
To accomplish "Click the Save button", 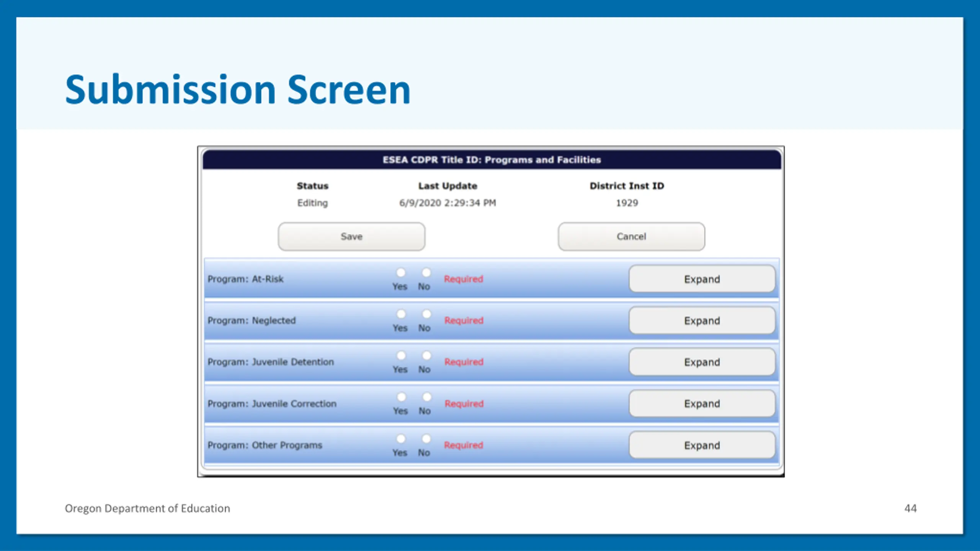I will click(x=351, y=236).
